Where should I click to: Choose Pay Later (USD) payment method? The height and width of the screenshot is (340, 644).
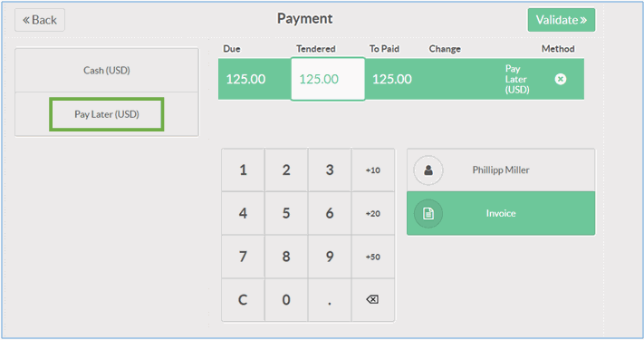tap(107, 114)
